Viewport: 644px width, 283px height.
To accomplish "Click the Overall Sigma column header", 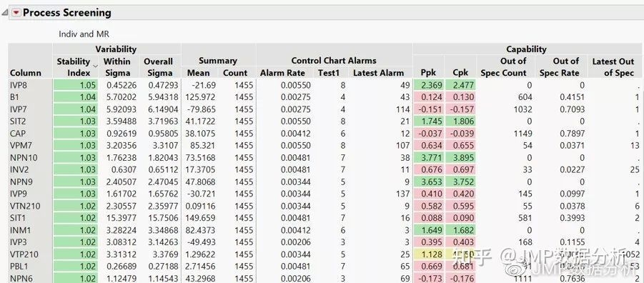I will (x=158, y=67).
